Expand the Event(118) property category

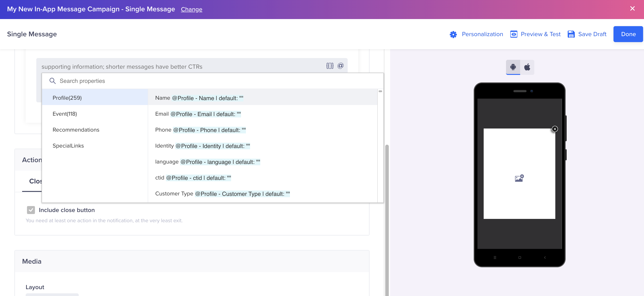point(65,113)
